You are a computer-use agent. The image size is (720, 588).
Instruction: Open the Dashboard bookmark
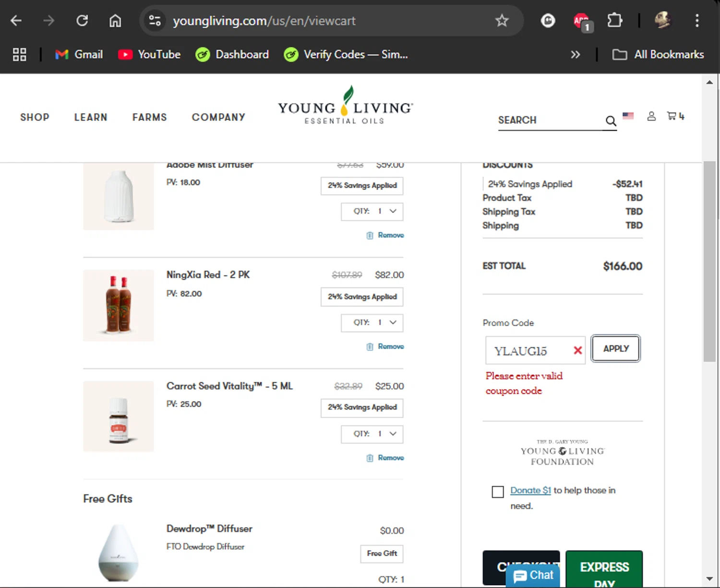tap(232, 55)
